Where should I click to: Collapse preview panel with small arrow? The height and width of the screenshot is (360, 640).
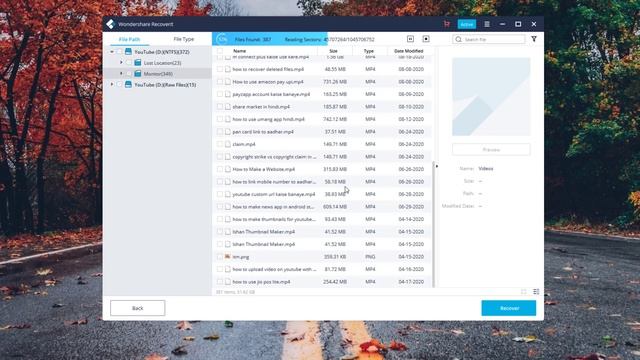tap(437, 166)
